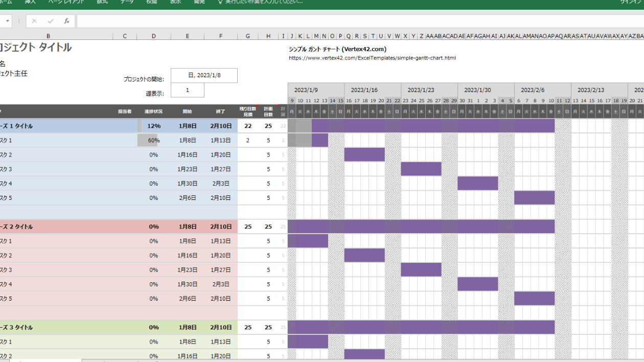This screenshot has width=644, height=362.
Task: Open the 校閲 ribbon tab
Action: point(151,2)
